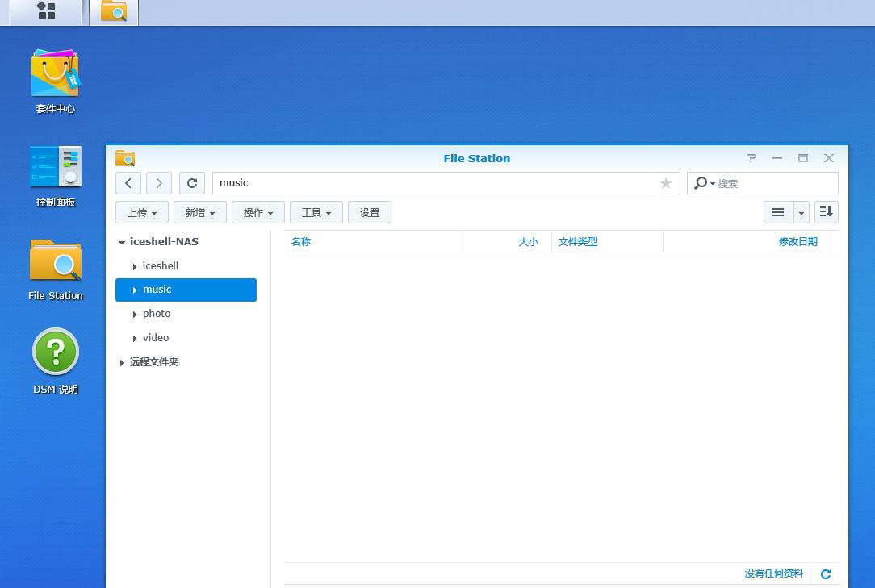Open the 上传 upload dropdown
The width and height of the screenshot is (875, 588).
click(x=142, y=212)
